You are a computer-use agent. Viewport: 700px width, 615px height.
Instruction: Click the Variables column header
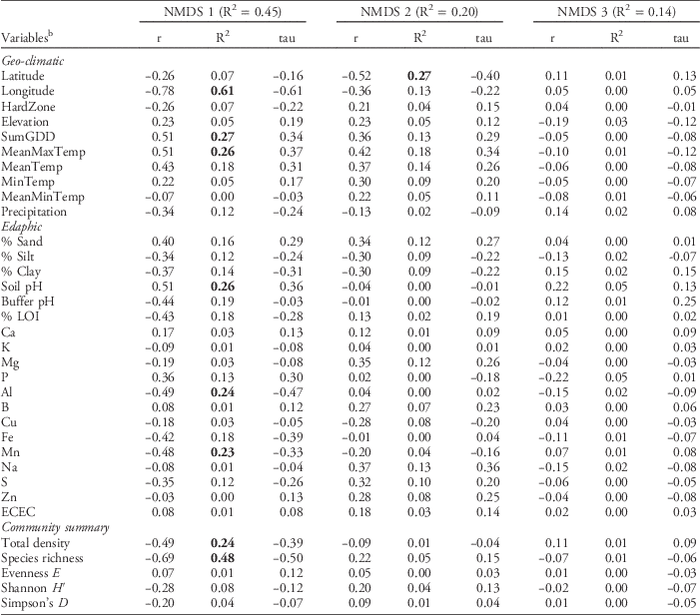point(26,39)
